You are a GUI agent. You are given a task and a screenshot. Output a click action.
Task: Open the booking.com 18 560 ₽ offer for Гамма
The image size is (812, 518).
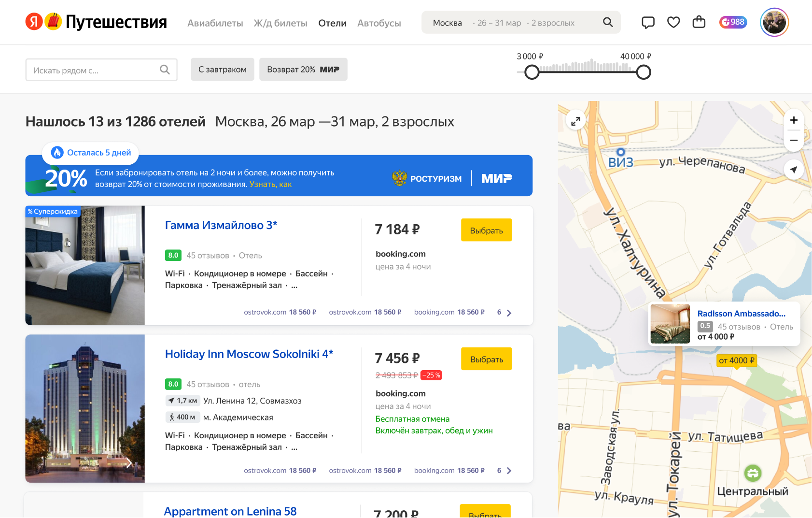click(x=449, y=312)
